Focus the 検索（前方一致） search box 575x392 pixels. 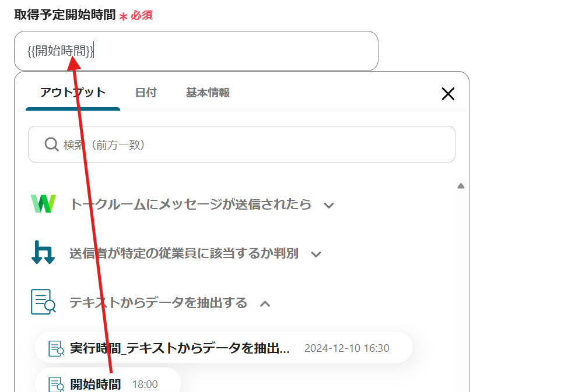pos(241,144)
